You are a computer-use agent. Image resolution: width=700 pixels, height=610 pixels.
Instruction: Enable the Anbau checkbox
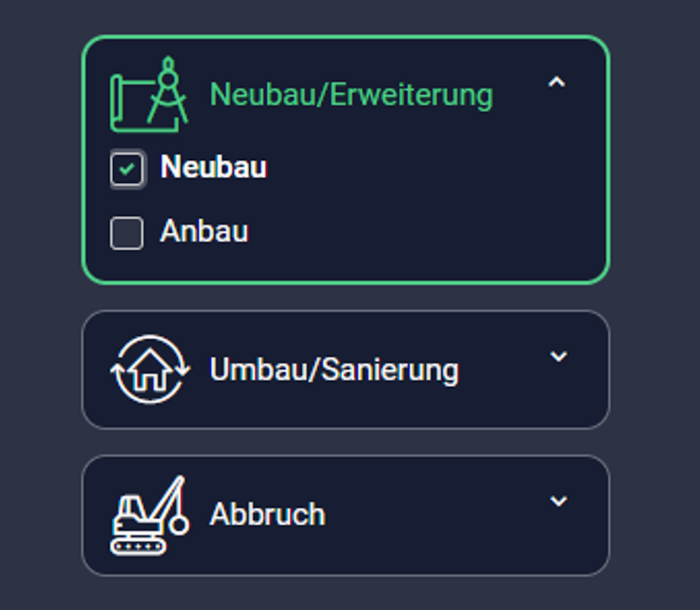click(127, 233)
